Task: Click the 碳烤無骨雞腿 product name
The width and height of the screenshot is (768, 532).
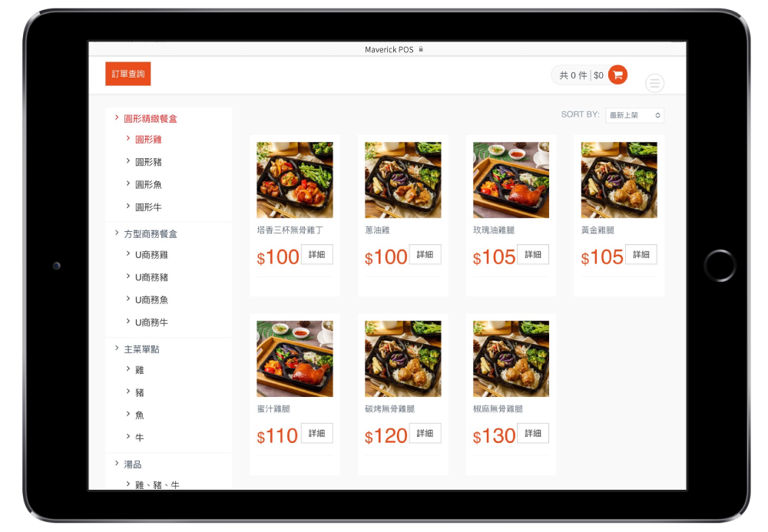Action: (x=390, y=408)
